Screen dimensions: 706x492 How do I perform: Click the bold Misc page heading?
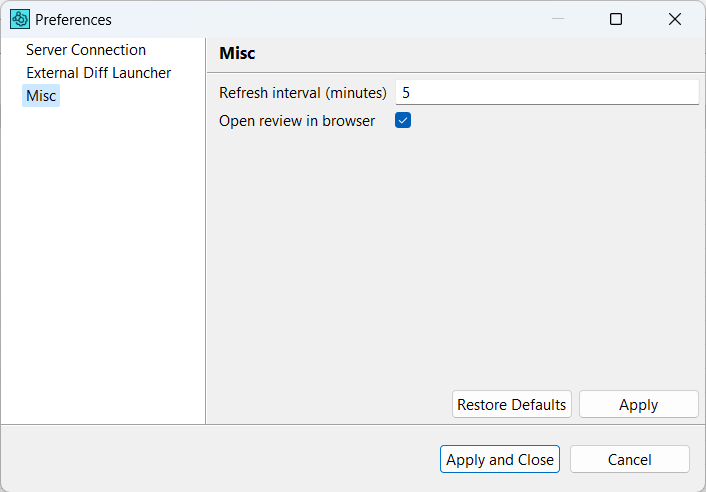[x=237, y=54]
